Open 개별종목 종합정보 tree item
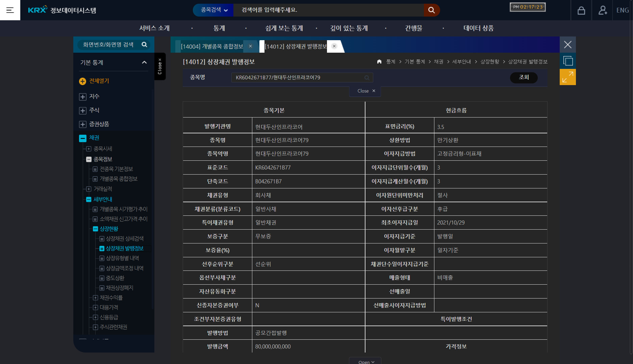Screen dimensions: 633x364 point(119,179)
